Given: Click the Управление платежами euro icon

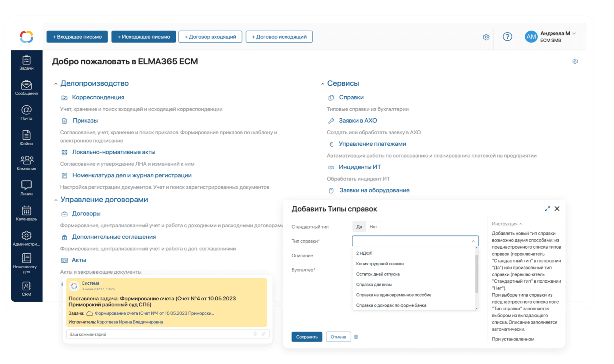Looking at the screenshot, I should 331,144.
